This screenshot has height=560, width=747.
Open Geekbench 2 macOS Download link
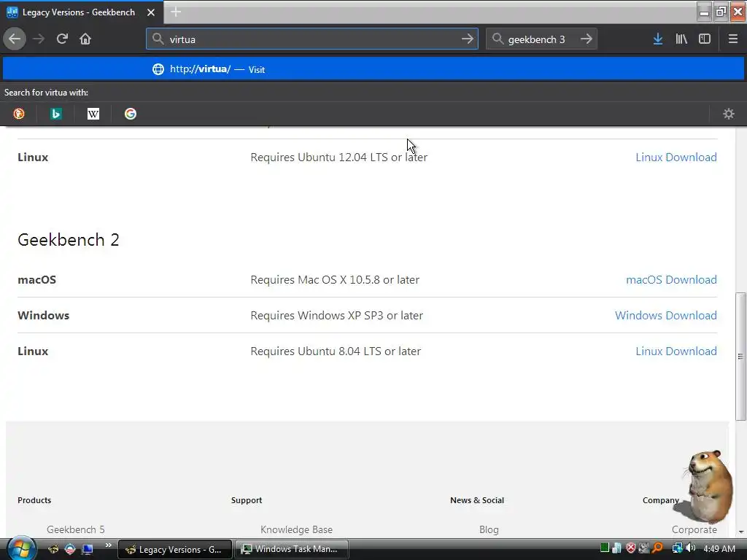[x=671, y=279]
